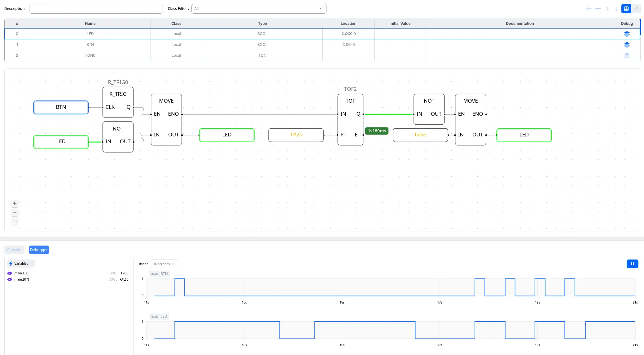Open the Class Filter dropdown
This screenshot has height=355, width=644.
click(259, 9)
